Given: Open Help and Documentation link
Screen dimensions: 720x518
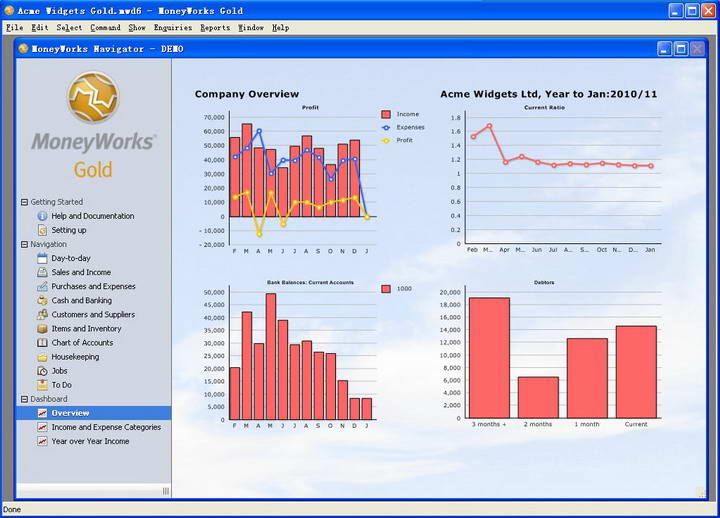Looking at the screenshot, I should click(x=93, y=216).
